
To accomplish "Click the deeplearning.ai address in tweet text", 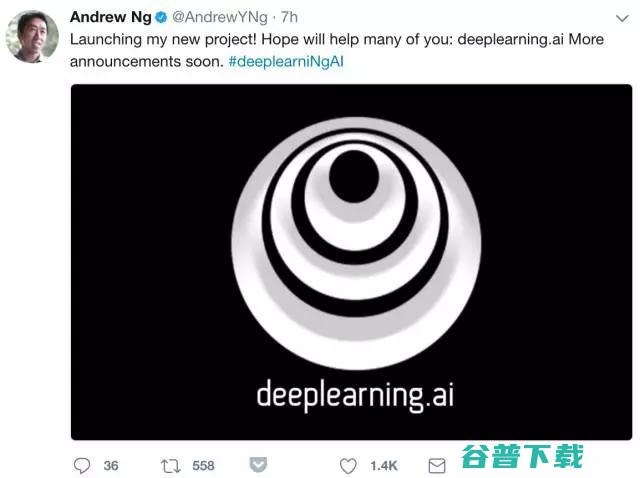I will coord(511,40).
